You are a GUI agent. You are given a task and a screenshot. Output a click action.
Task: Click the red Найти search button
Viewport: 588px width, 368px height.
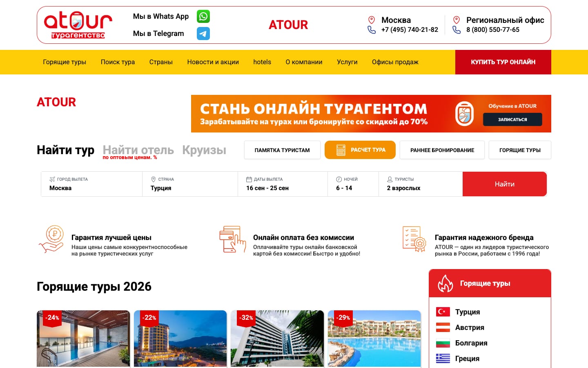point(505,184)
